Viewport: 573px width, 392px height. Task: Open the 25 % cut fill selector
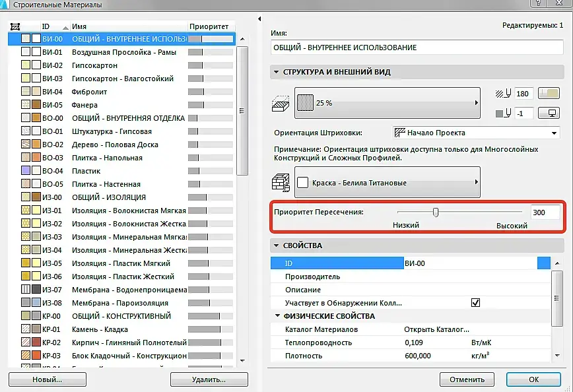click(388, 103)
